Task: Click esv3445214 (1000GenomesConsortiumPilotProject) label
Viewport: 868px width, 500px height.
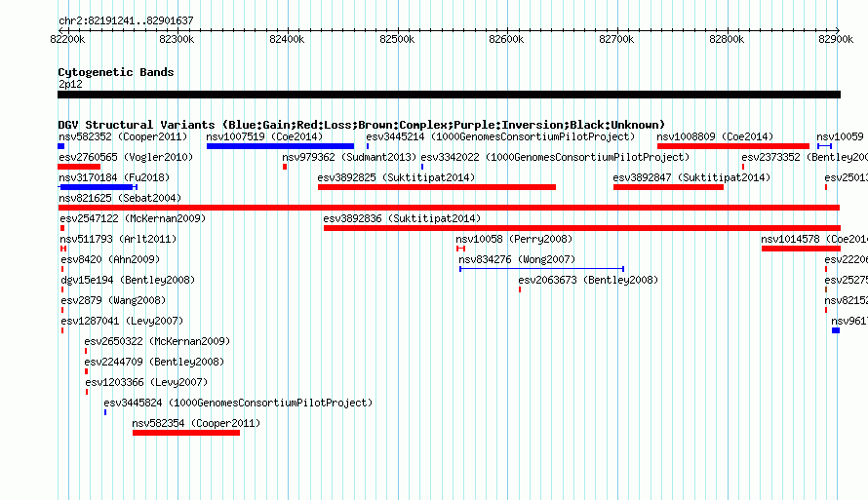Action: [500, 136]
